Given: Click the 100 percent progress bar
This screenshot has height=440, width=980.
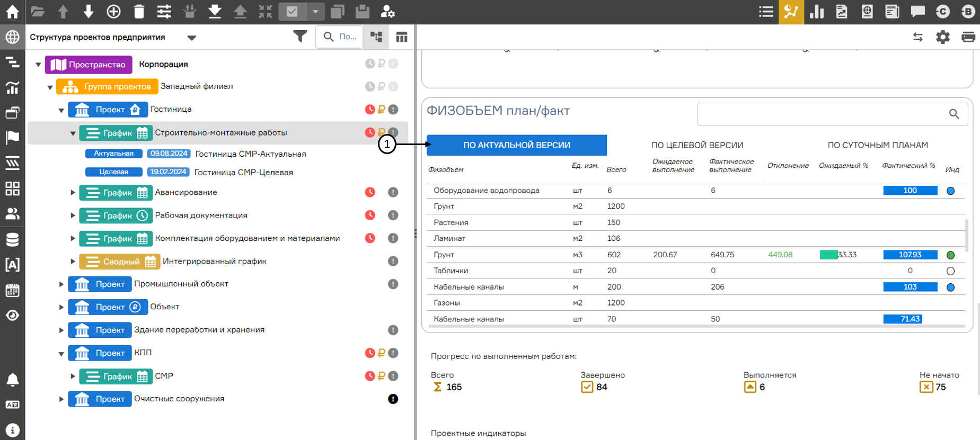Looking at the screenshot, I should click(x=910, y=191).
